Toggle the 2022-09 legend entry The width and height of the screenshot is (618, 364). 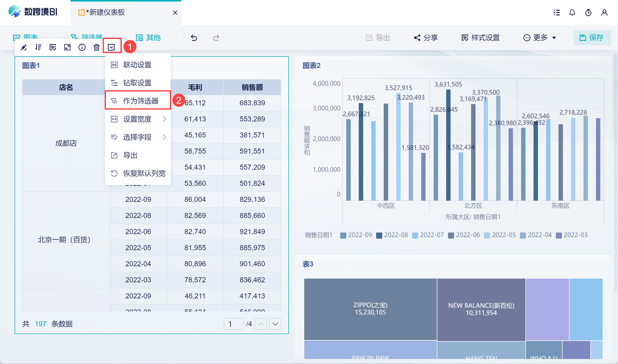[356, 235]
